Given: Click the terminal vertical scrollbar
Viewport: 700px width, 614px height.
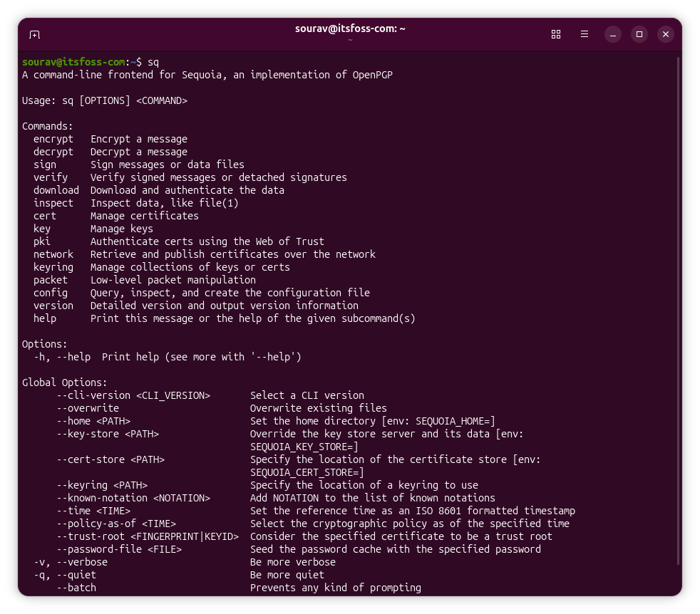Looking at the screenshot, I should coord(678,310).
